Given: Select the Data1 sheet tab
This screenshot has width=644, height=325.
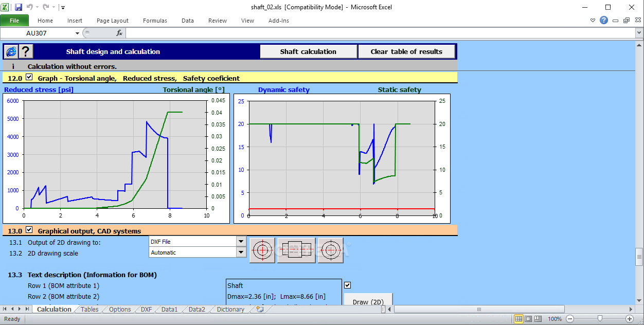Looking at the screenshot, I should coord(169,309).
